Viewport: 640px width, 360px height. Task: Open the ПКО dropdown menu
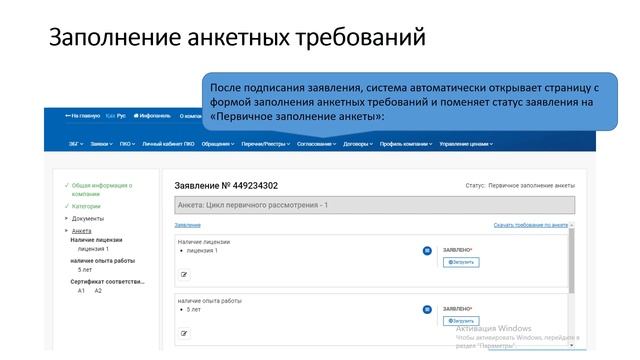[127, 144]
